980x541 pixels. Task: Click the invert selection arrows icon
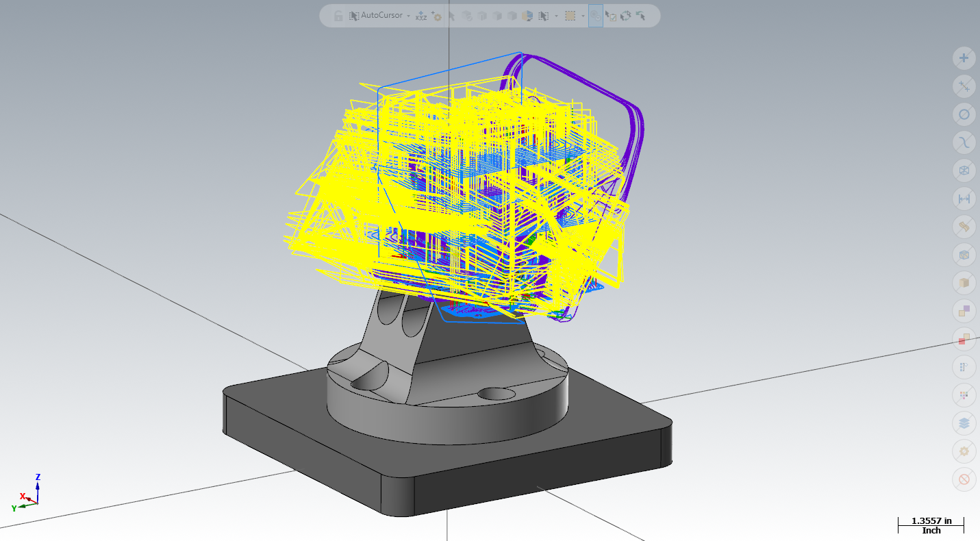[x=626, y=16]
